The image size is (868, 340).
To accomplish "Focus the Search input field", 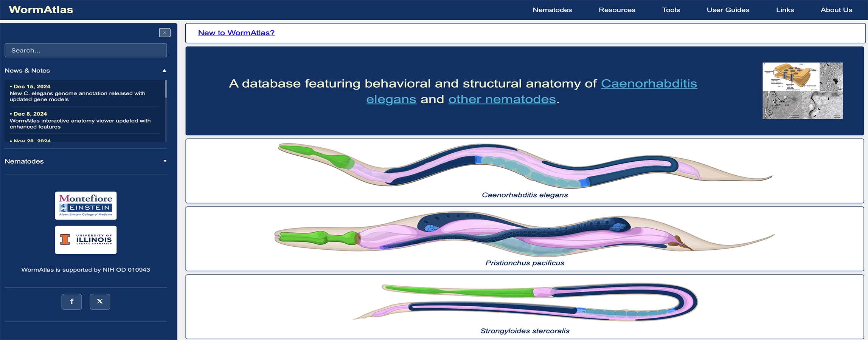I will point(86,50).
